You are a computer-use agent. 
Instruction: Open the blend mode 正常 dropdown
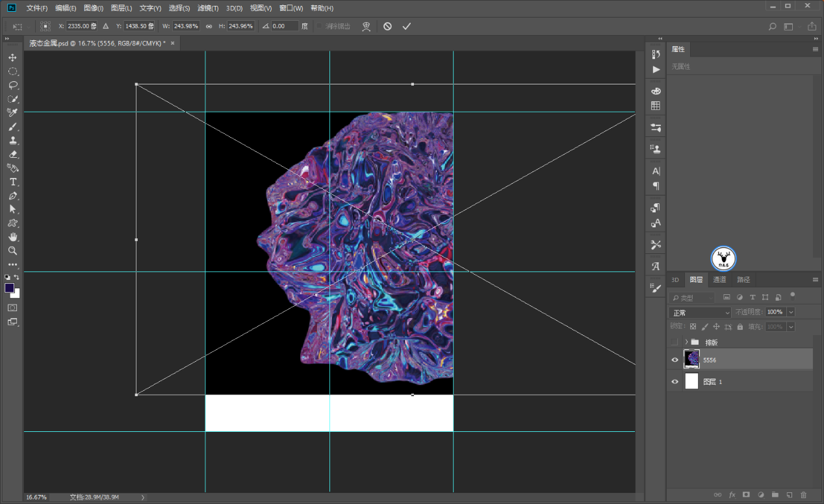pyautogui.click(x=699, y=312)
